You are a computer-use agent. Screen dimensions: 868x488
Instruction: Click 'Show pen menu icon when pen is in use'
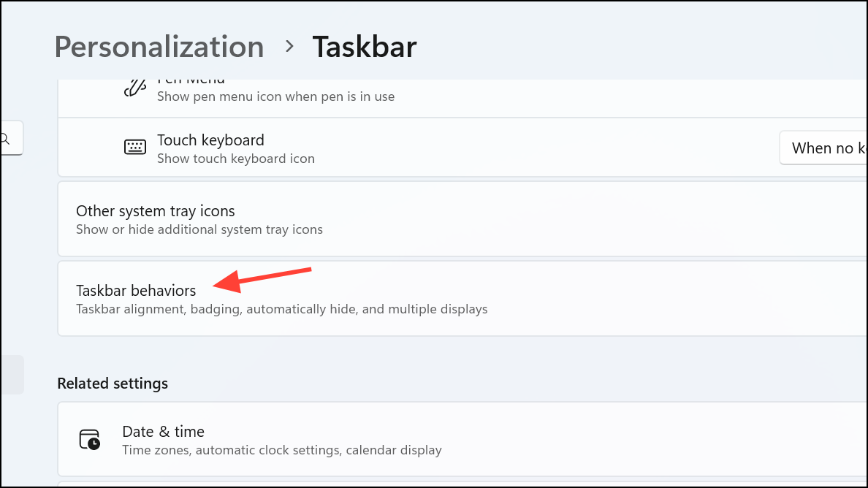(x=275, y=96)
